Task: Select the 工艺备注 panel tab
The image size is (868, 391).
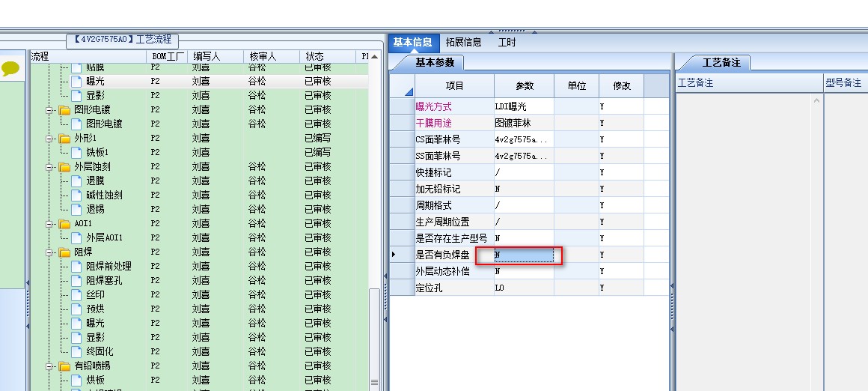Action: 721,63
